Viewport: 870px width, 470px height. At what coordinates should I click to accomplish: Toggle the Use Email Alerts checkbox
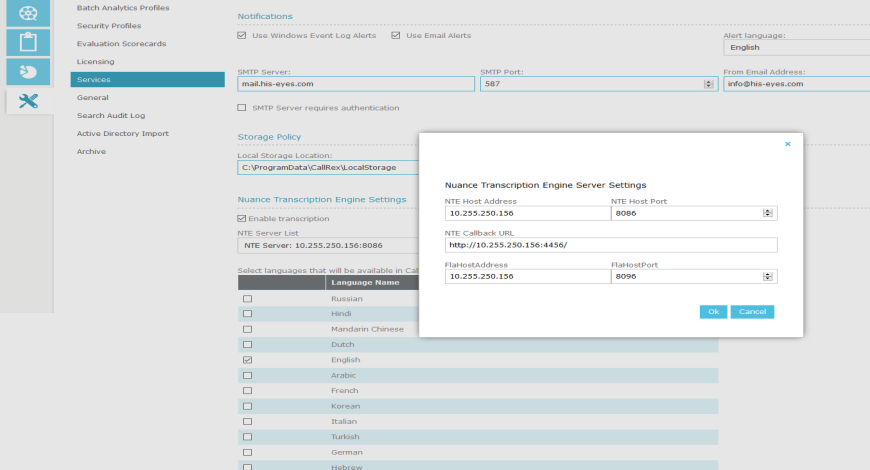(396, 36)
